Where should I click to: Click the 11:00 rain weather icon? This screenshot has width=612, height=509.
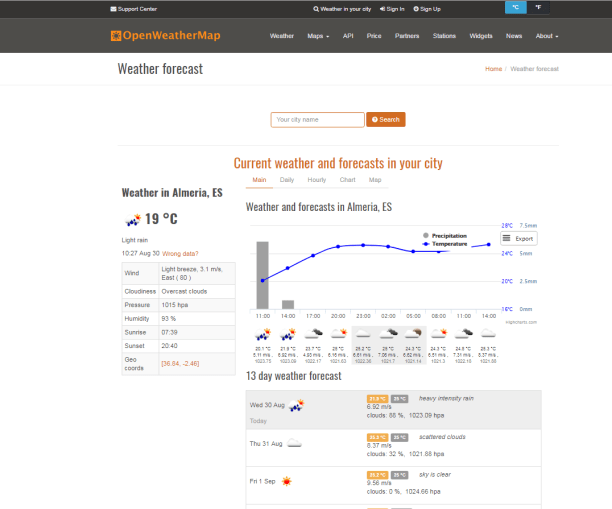coord(262,334)
